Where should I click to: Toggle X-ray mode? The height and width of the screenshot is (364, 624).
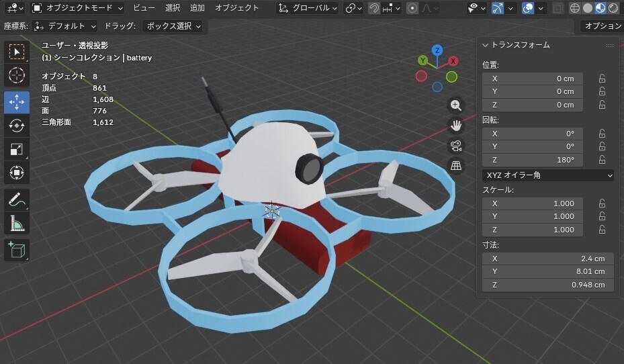coord(558,8)
